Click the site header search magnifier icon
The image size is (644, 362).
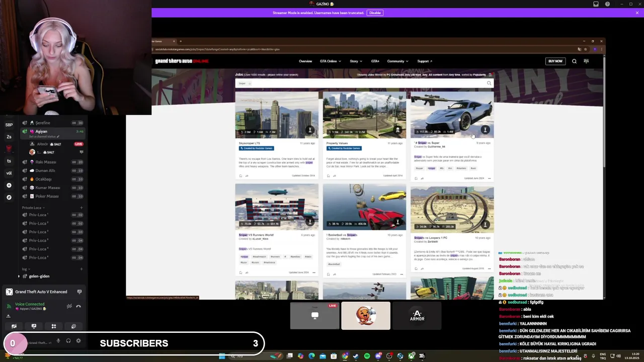click(574, 61)
